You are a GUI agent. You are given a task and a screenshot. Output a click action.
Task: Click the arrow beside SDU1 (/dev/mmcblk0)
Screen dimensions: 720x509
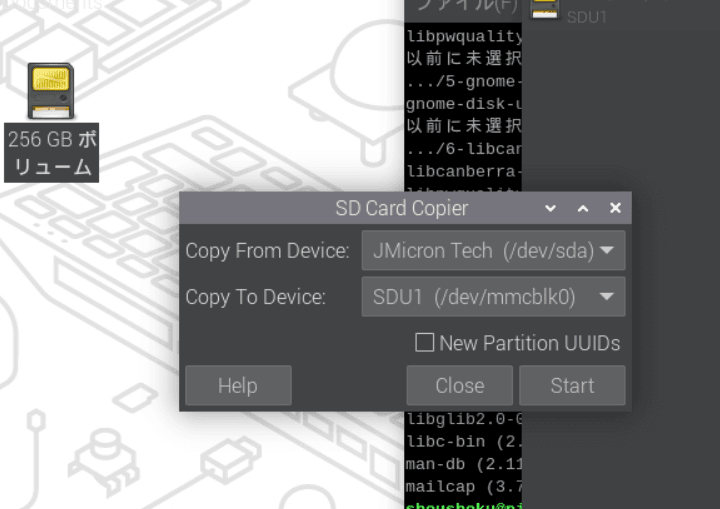tap(607, 297)
